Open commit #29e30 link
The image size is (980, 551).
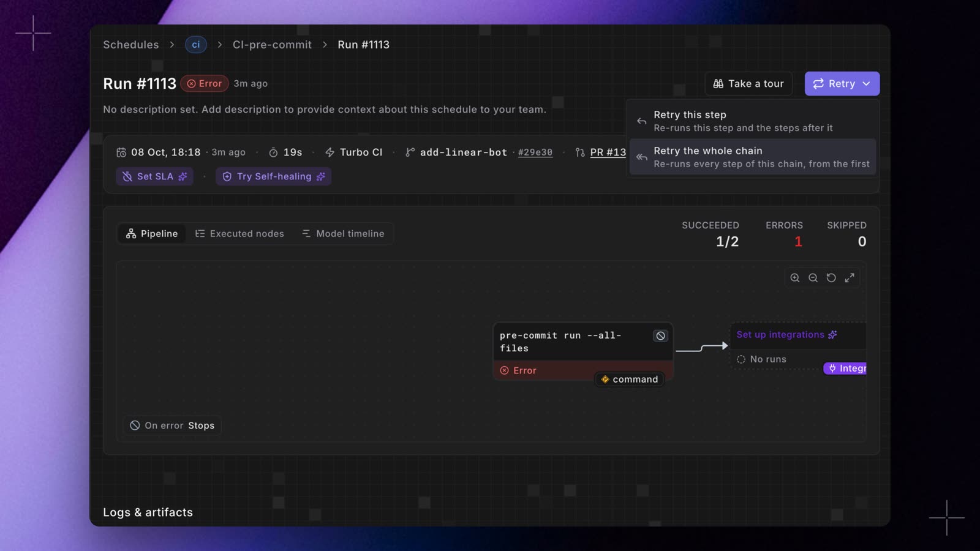coord(535,152)
